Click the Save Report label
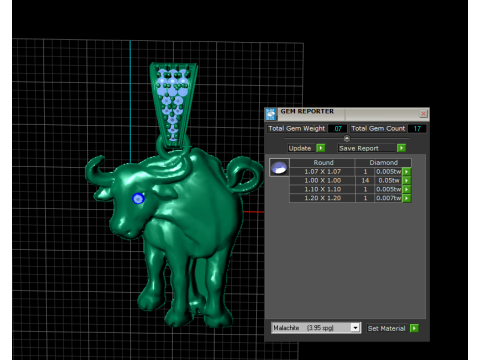This screenshot has width=480, height=360. coord(359,148)
